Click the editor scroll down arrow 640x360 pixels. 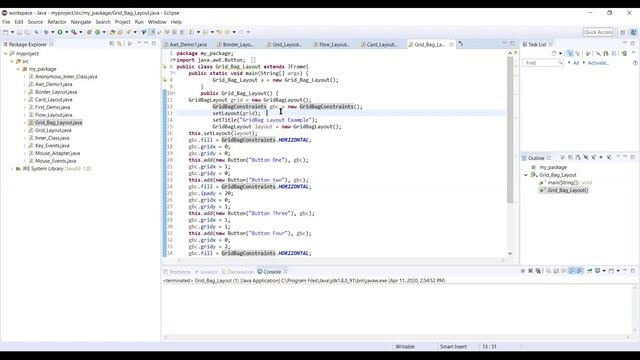point(510,253)
